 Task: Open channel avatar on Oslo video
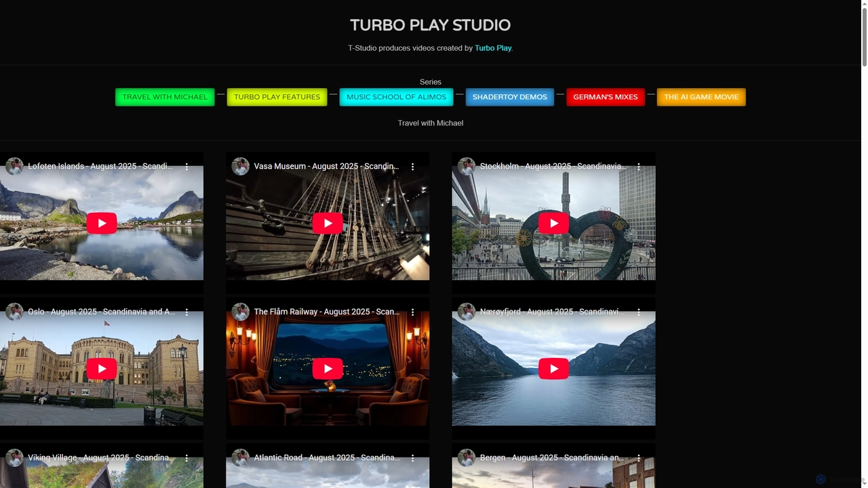(14, 312)
